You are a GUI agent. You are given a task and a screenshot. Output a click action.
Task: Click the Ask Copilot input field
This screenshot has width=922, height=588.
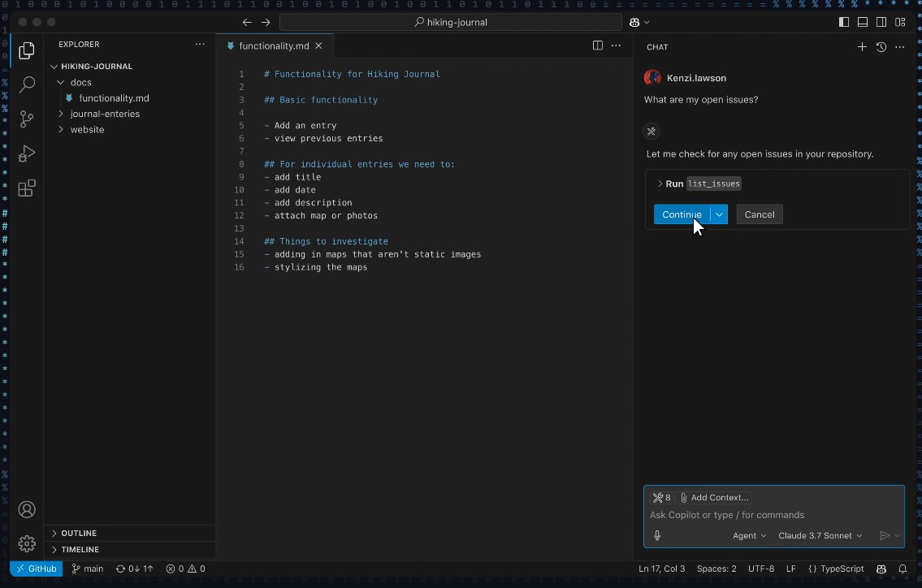tap(772, 515)
